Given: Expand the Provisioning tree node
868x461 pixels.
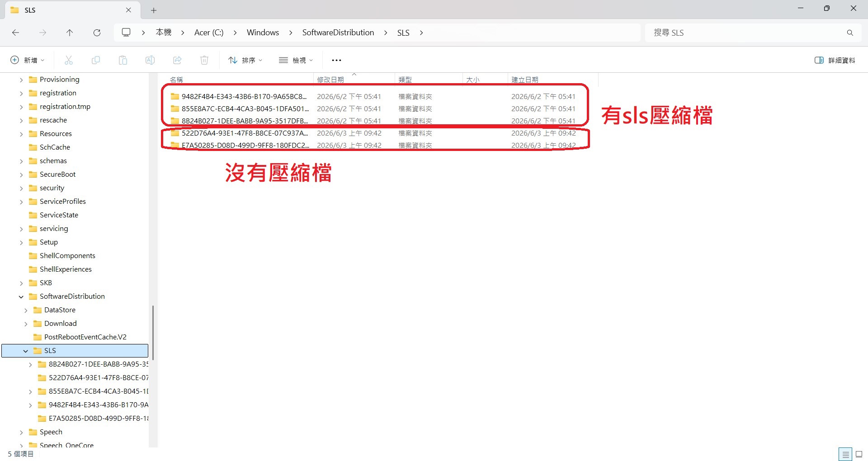Looking at the screenshot, I should tap(21, 80).
